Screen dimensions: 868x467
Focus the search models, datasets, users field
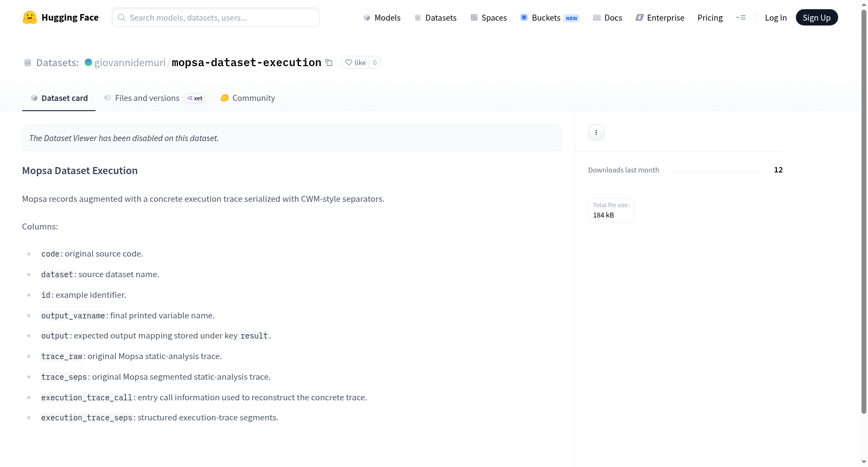tap(216, 17)
